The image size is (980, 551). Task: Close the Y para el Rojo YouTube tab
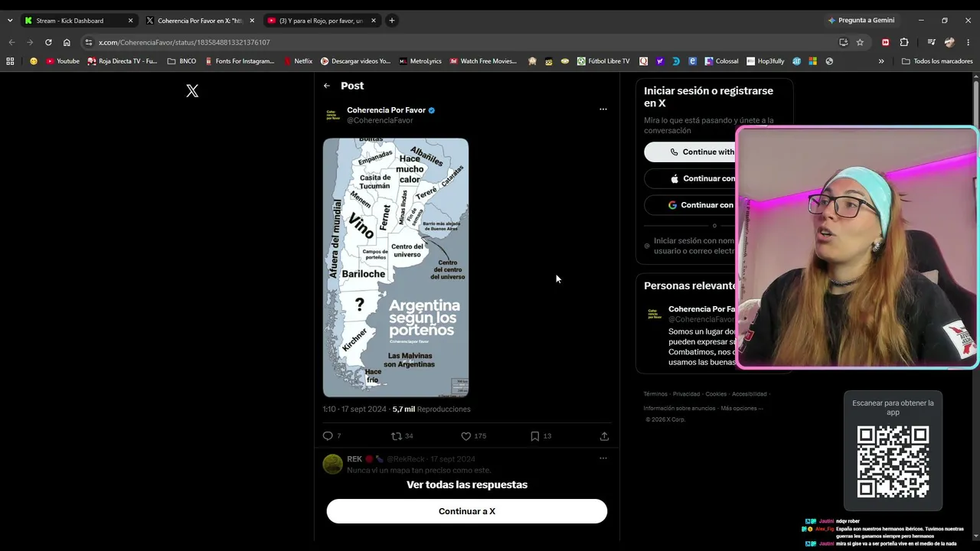(374, 21)
